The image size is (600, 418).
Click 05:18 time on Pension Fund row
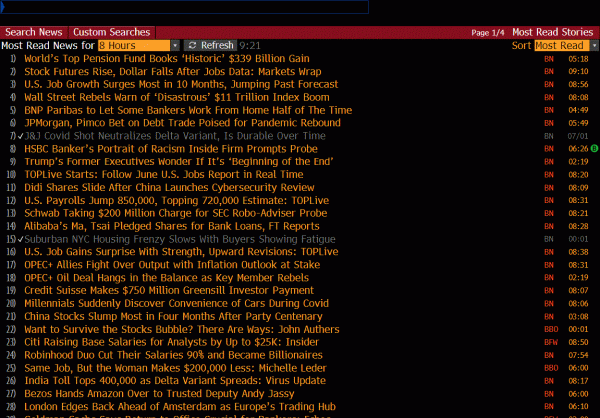point(578,59)
